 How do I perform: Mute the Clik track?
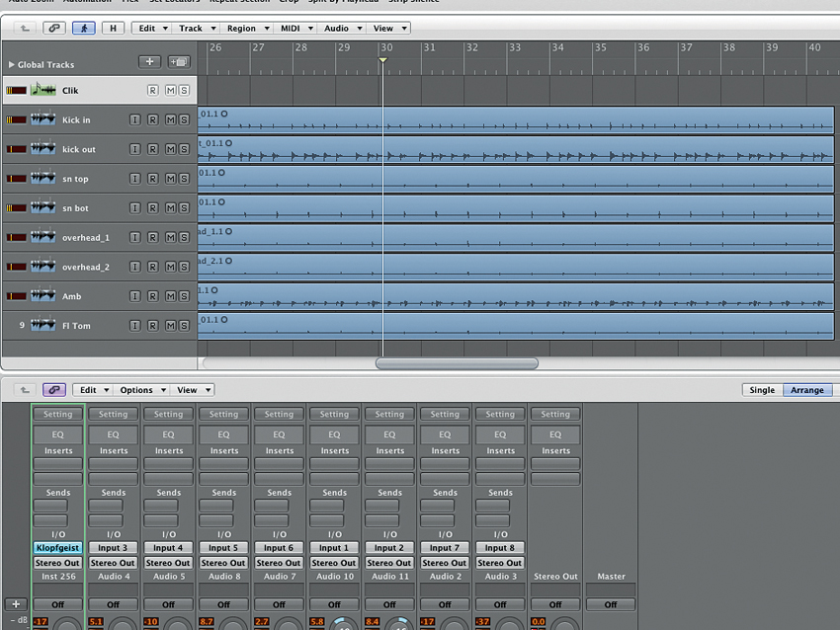click(x=170, y=91)
